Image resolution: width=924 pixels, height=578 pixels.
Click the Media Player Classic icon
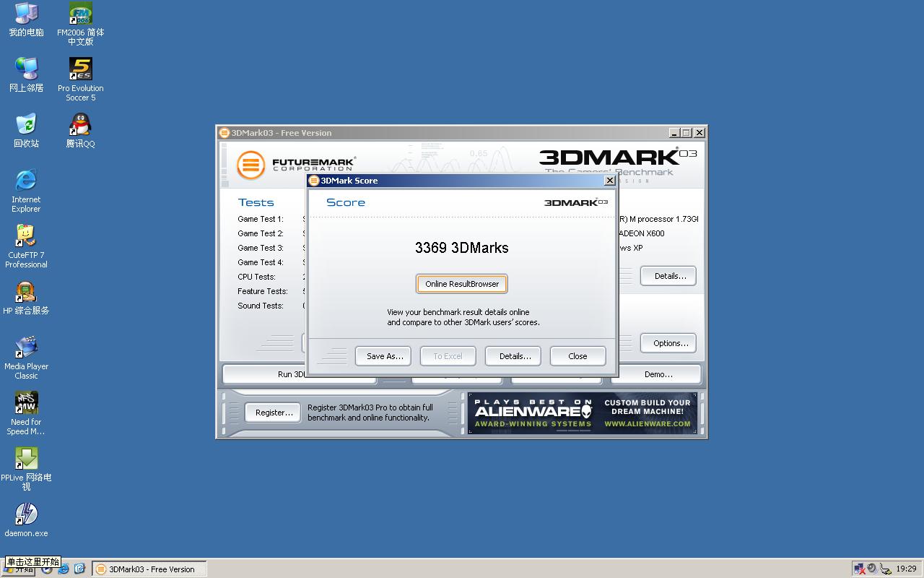(x=26, y=348)
